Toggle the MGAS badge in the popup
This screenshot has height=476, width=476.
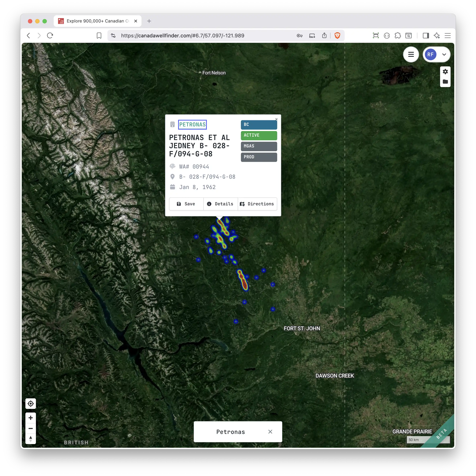tap(259, 146)
